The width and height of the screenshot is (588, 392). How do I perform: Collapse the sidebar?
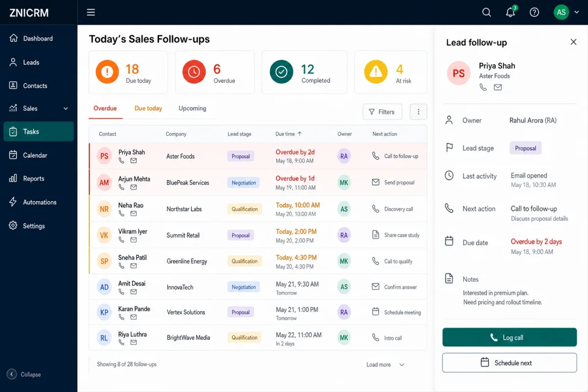(x=24, y=374)
